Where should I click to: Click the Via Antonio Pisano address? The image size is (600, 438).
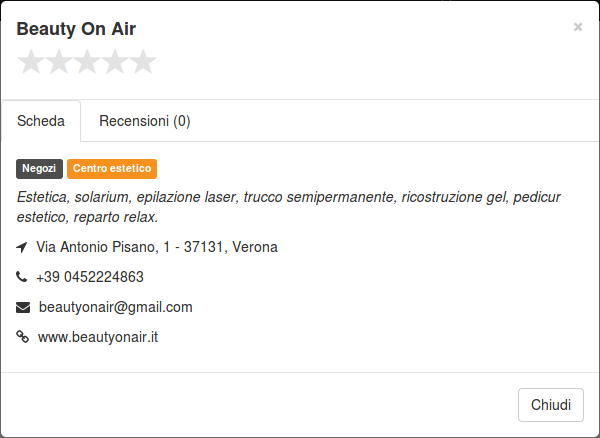coord(157,247)
